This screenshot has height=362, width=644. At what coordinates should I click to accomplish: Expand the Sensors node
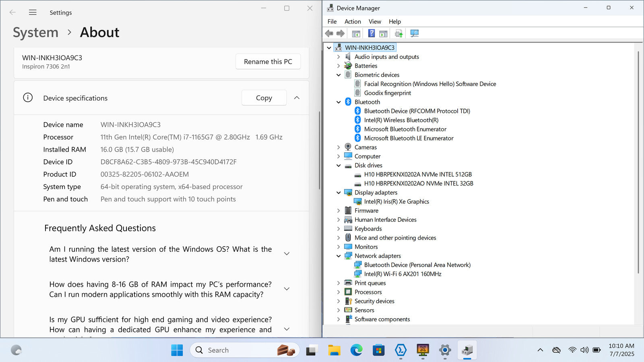click(x=339, y=310)
